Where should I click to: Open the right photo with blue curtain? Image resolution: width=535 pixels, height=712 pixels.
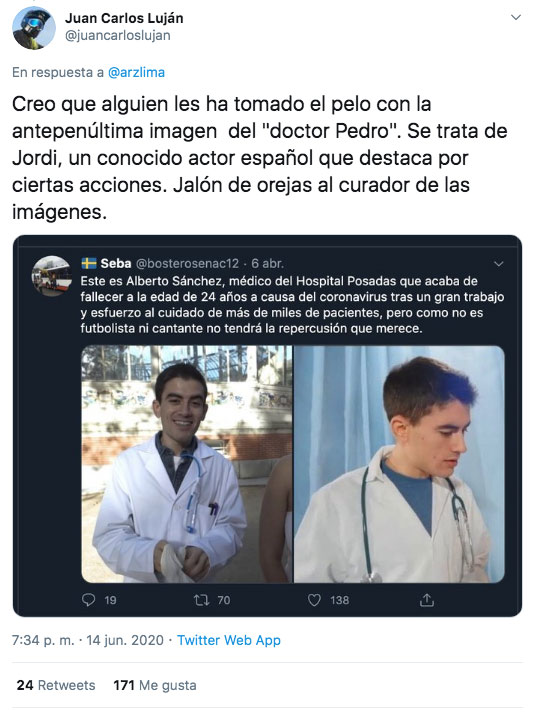399,464
